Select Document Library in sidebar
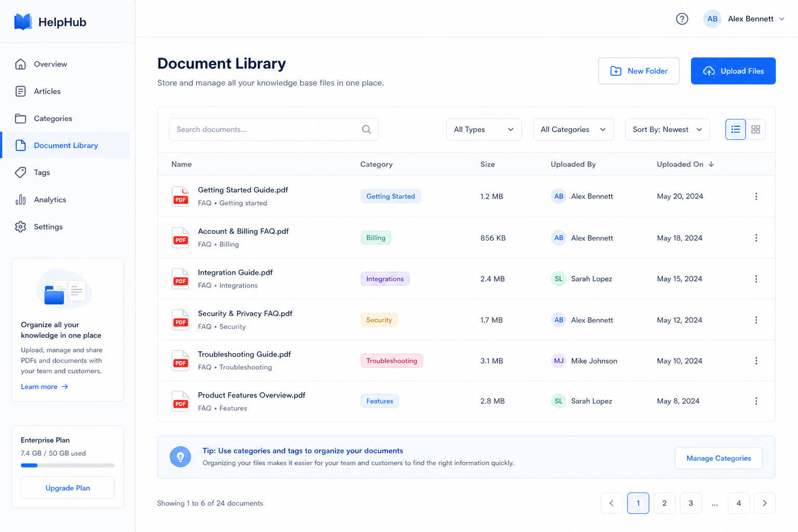Screen dimensions: 798x532 point(66,145)
